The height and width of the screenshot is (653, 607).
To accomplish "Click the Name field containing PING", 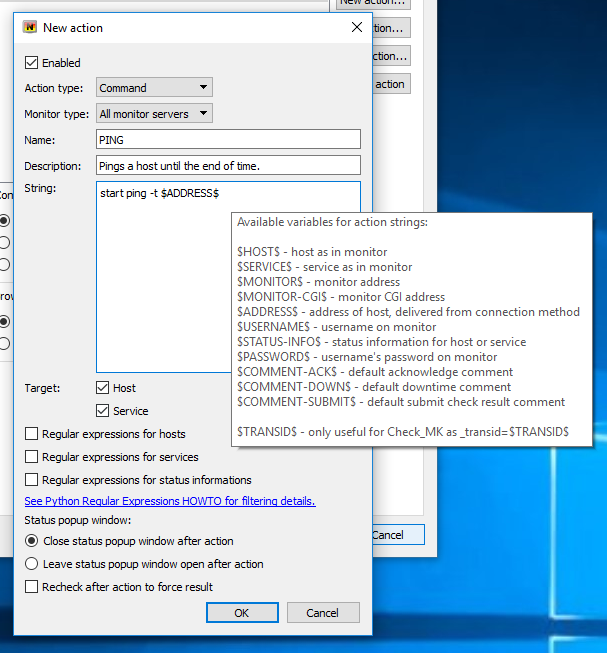I will pyautogui.click(x=228, y=140).
